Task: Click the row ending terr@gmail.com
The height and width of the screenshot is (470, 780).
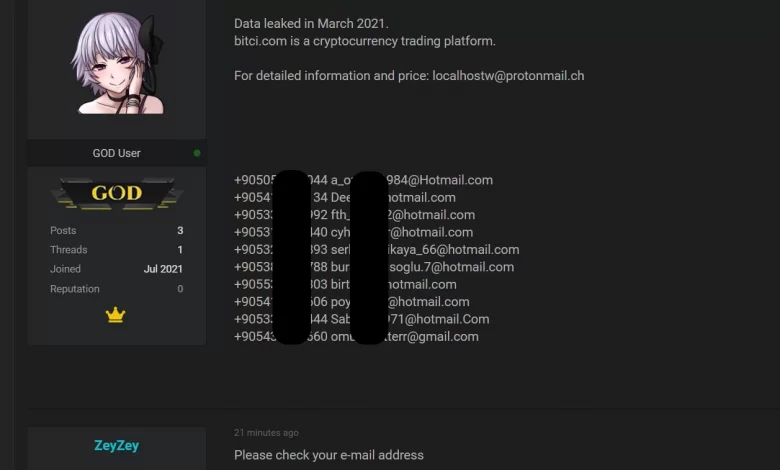Action: pyautogui.click(x=356, y=337)
